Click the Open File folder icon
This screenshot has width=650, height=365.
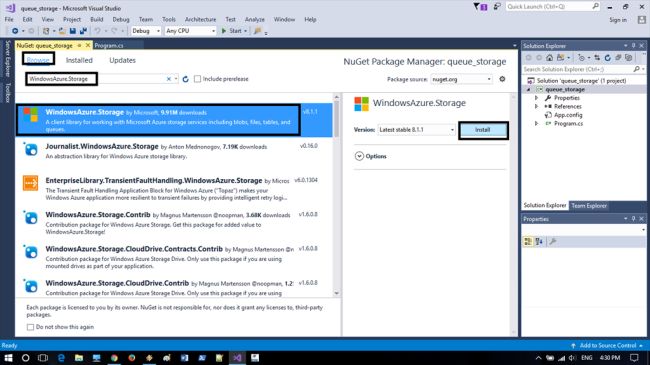62,31
